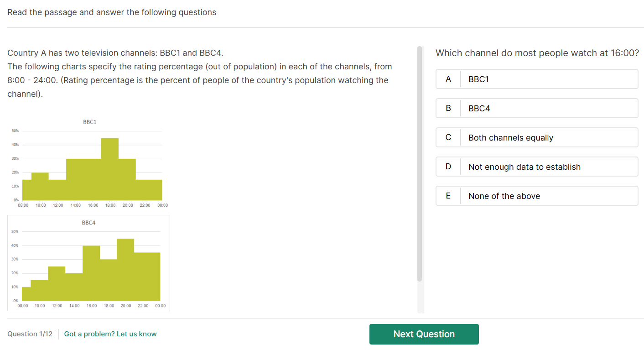The height and width of the screenshot is (350, 644).
Task: Click the 'Country A has two television channels' sentence
Action: [115, 53]
